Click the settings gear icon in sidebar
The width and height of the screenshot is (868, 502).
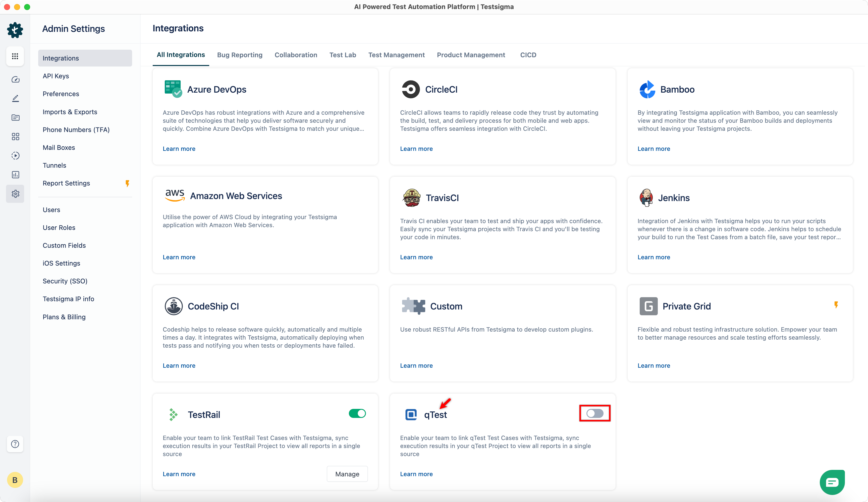(15, 194)
